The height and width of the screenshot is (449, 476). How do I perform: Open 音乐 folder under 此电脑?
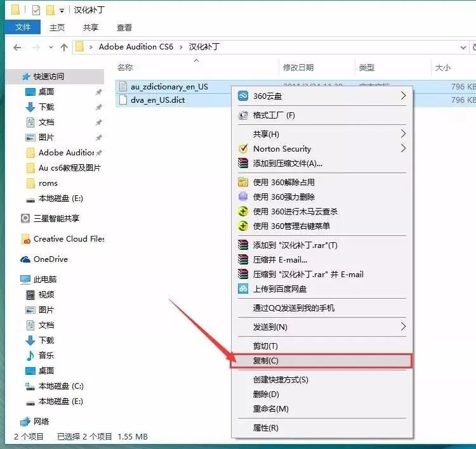coord(40,355)
